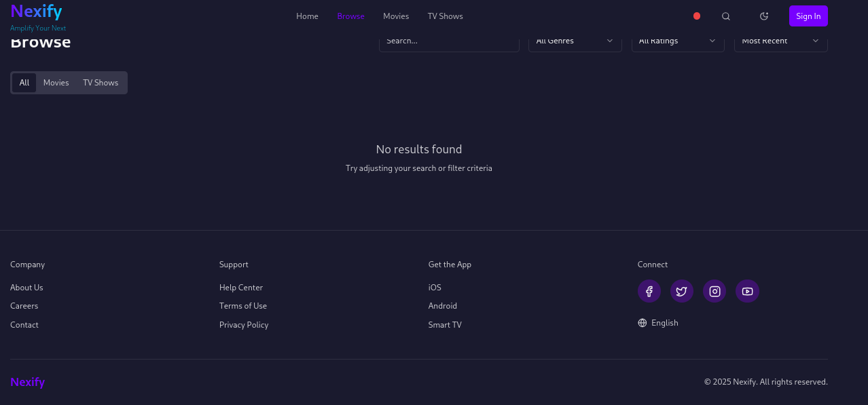Open Nexify's YouTube channel icon

pyautogui.click(x=747, y=291)
